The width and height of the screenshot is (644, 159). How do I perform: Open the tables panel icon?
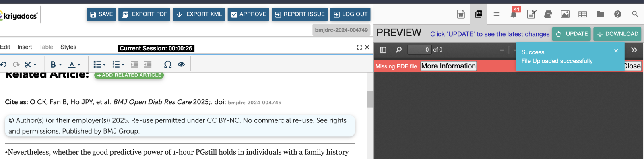[x=582, y=14]
